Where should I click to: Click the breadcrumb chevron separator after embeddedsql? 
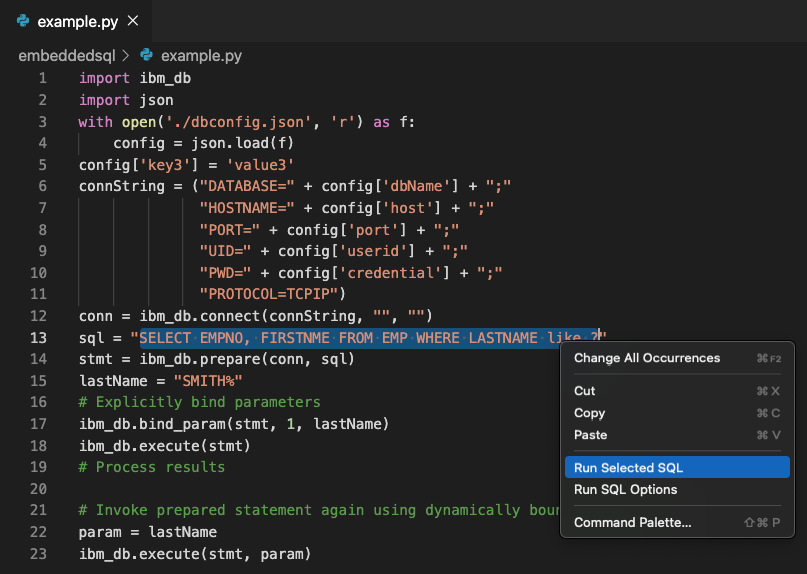point(125,55)
